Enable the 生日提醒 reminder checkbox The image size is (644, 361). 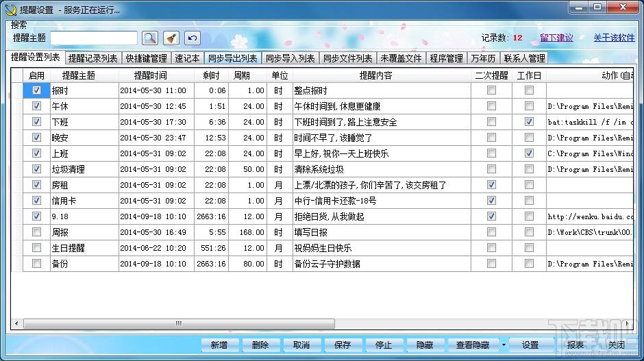36,248
